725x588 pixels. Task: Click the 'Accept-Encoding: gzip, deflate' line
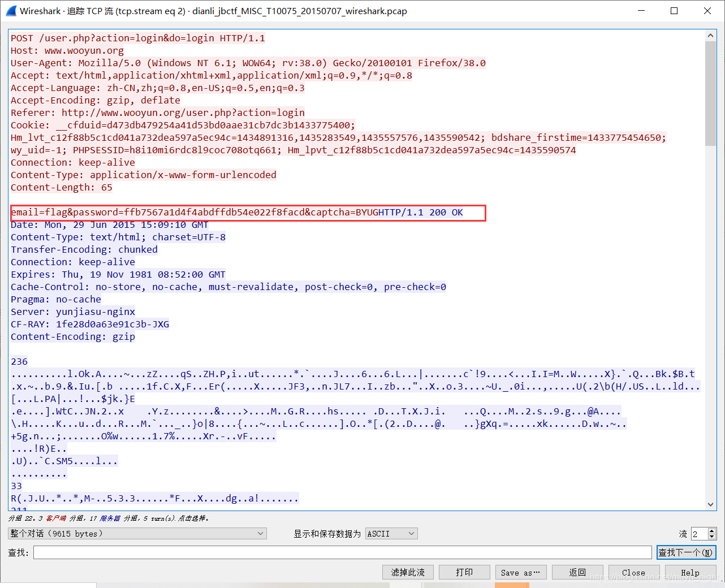(x=96, y=100)
